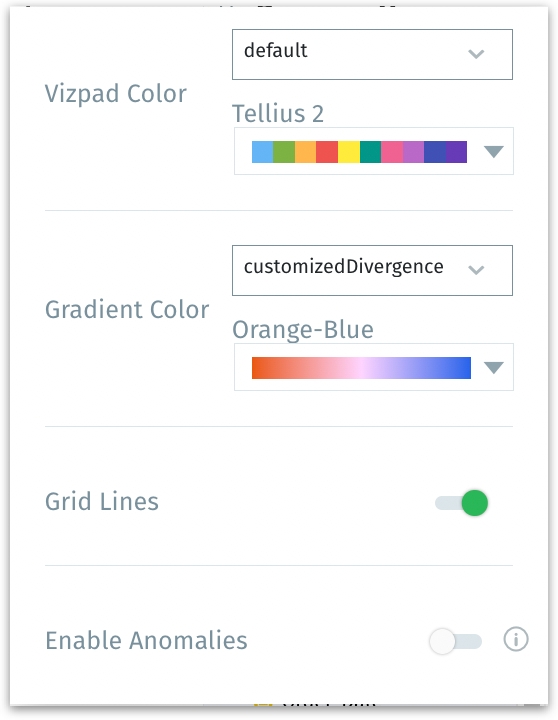Click the light blue swatch in Tellius 2 palette

262,152
